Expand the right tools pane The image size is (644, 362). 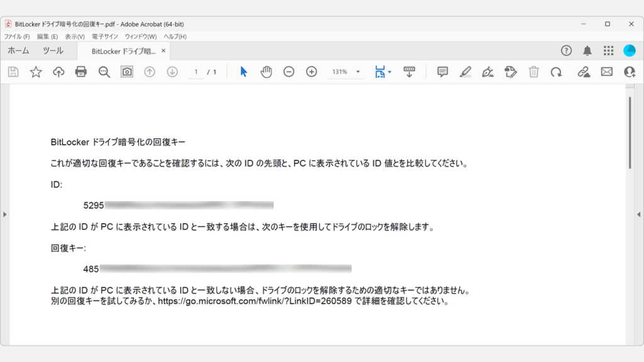point(639,214)
